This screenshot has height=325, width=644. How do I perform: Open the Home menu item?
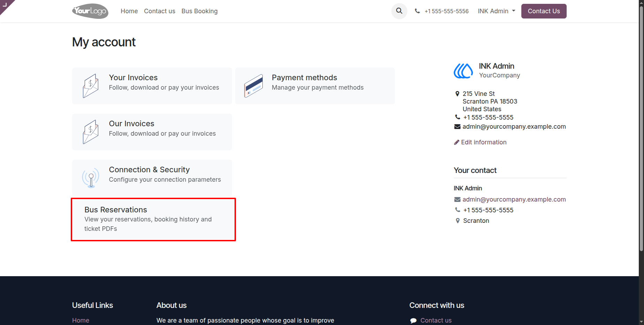129,11
